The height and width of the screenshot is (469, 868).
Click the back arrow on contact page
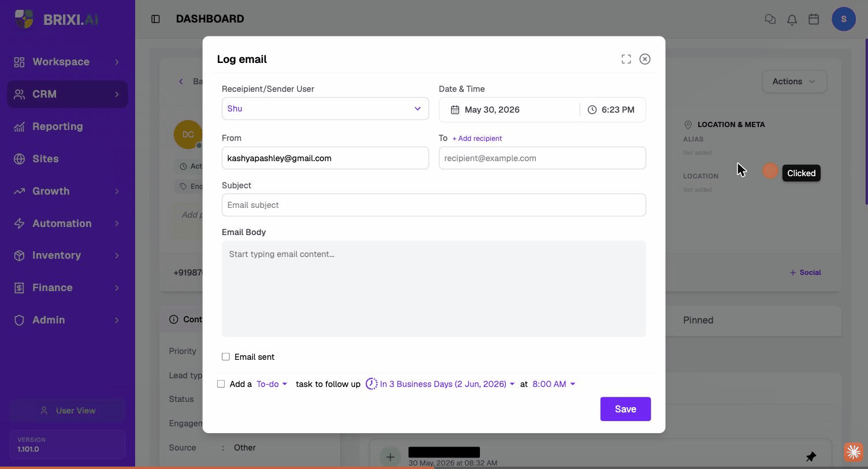[x=181, y=81]
